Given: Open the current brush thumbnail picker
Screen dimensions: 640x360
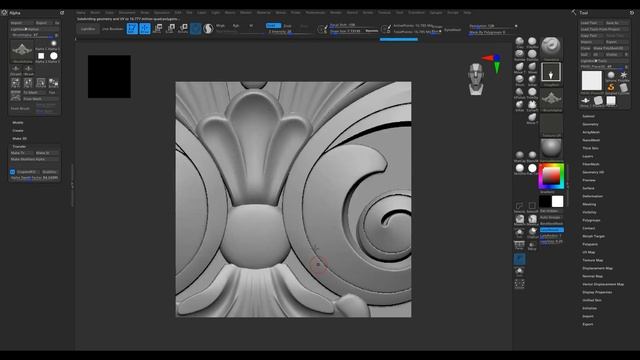Looking at the screenshot, I should click(x=551, y=48).
